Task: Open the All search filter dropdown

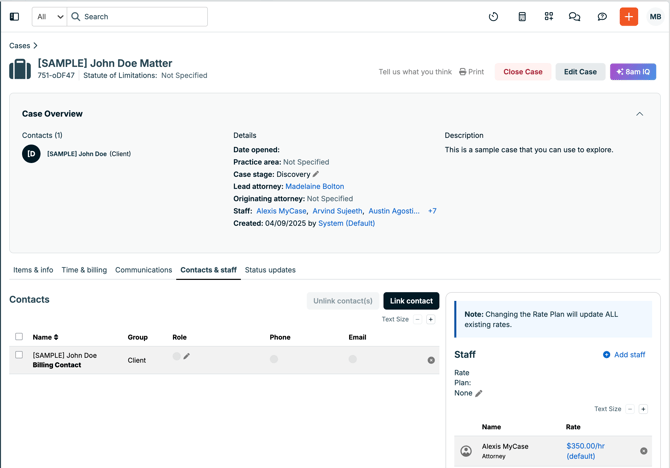Action: (x=49, y=17)
